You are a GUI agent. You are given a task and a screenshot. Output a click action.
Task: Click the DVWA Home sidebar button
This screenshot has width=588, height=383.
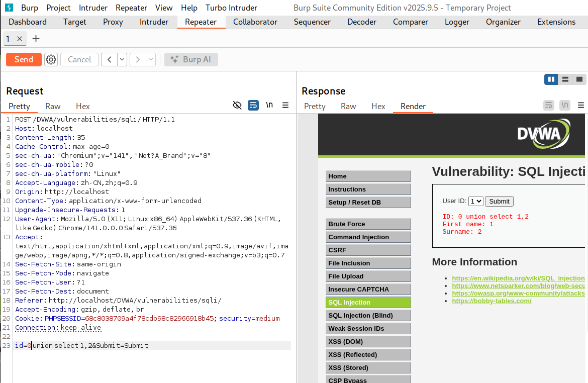pos(368,176)
